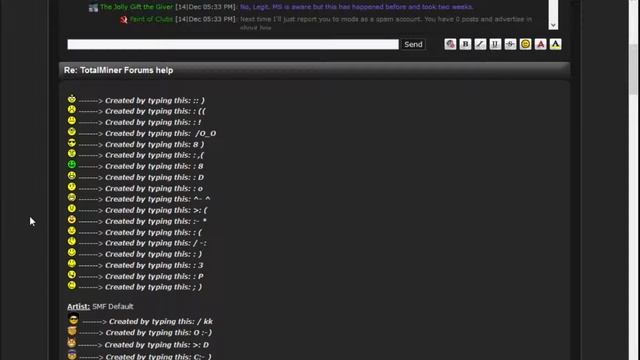Viewport: 640px width, 360px height.
Task: Click the green smiley for : 8
Action: 72,164
